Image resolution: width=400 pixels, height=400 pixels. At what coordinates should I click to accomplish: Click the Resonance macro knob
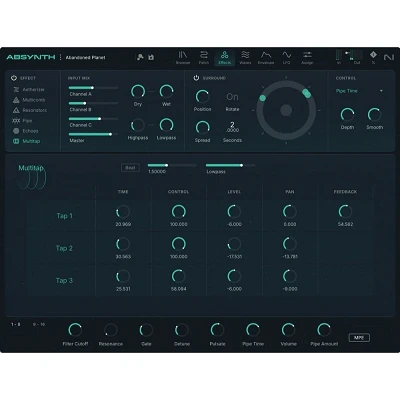tap(111, 330)
